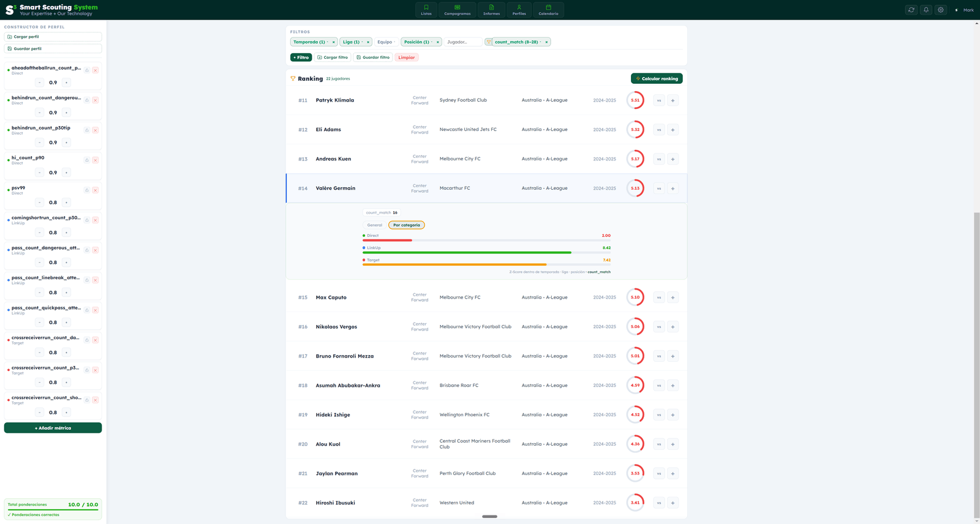Remove the comingshortrun_count metric
Image resolution: width=980 pixels, height=524 pixels.
tap(96, 220)
